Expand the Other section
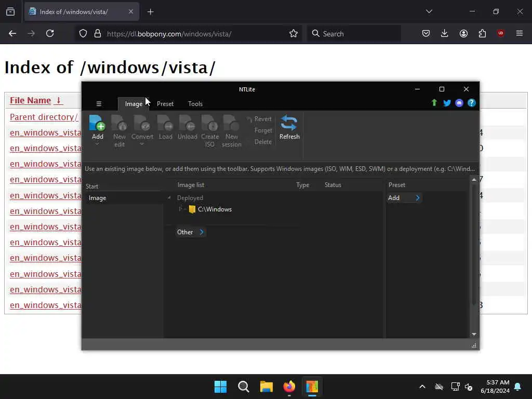 (202, 232)
